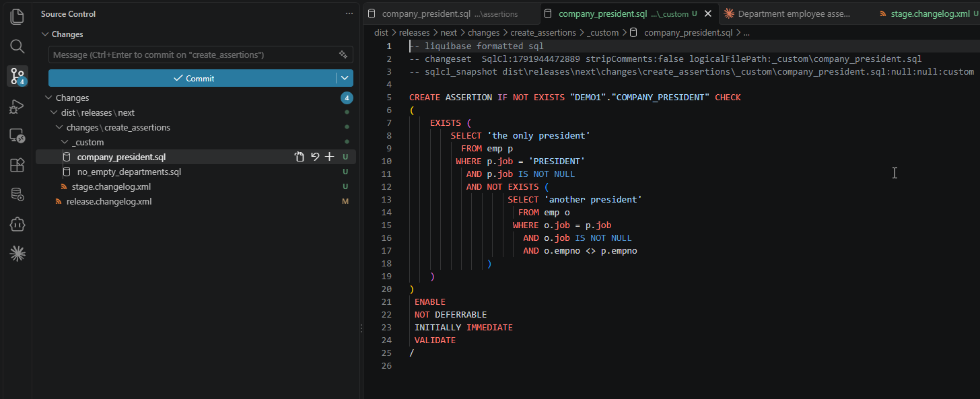
Task: Click 'o.empno <> p.empno' on line 17
Action: [x=590, y=251]
